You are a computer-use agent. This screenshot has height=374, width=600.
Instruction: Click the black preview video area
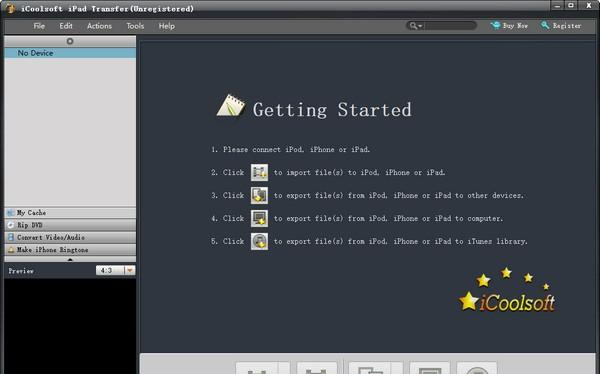click(x=70, y=326)
